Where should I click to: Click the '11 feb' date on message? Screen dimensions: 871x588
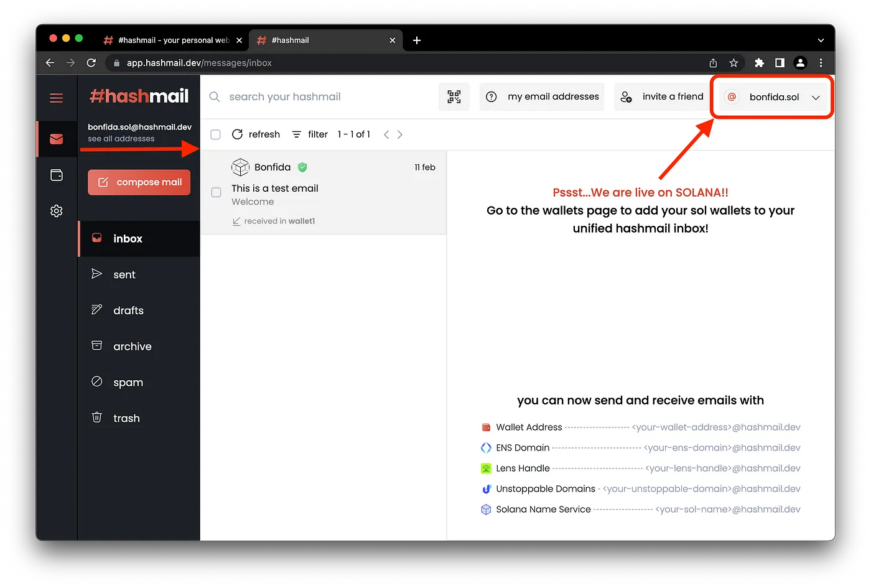pyautogui.click(x=425, y=167)
